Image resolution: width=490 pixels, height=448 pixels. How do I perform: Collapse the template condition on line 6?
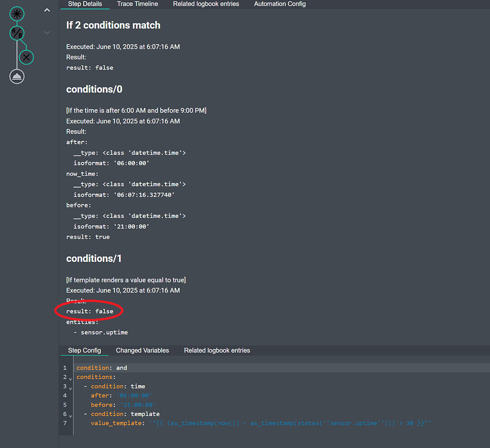70,415
